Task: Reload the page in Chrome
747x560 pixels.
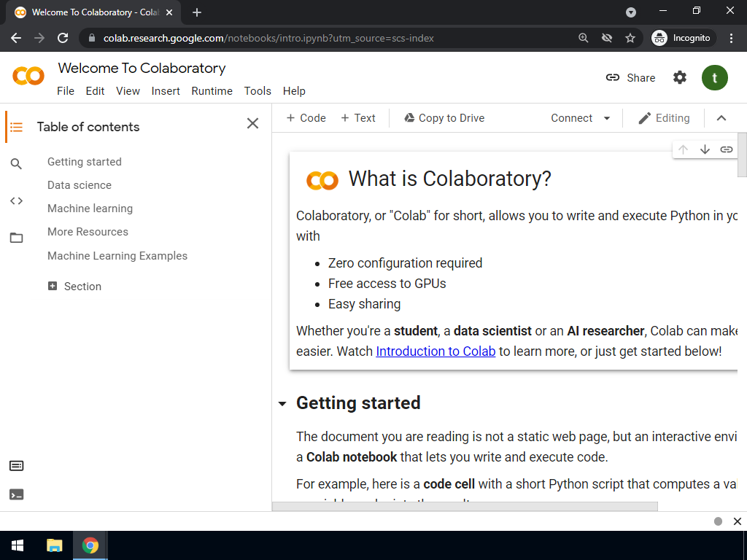Action: point(63,38)
